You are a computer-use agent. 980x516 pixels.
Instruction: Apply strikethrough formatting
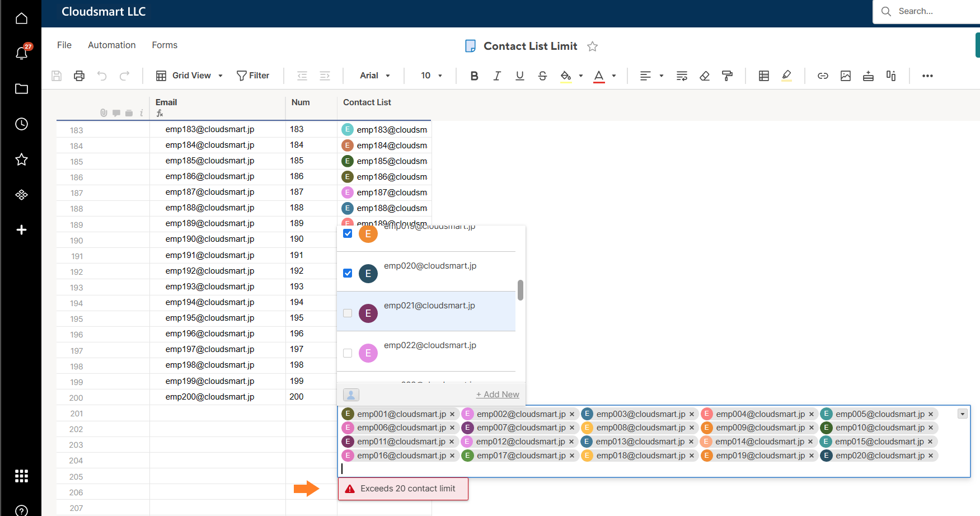542,76
